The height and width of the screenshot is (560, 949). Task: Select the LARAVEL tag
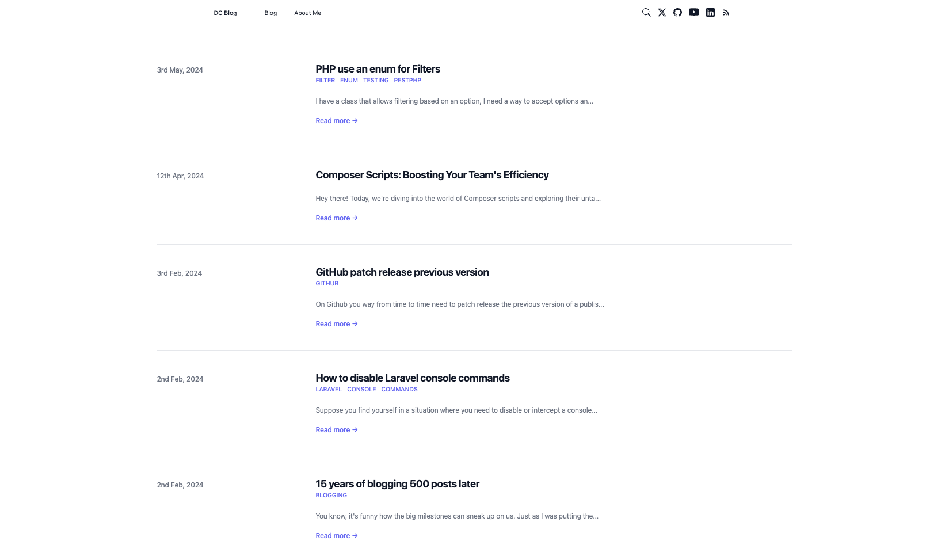pyautogui.click(x=329, y=390)
